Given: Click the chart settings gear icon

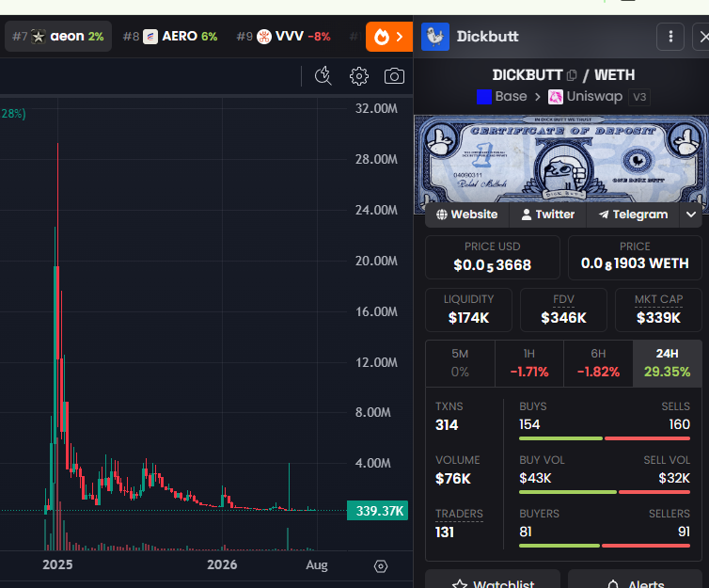Looking at the screenshot, I should point(359,76).
